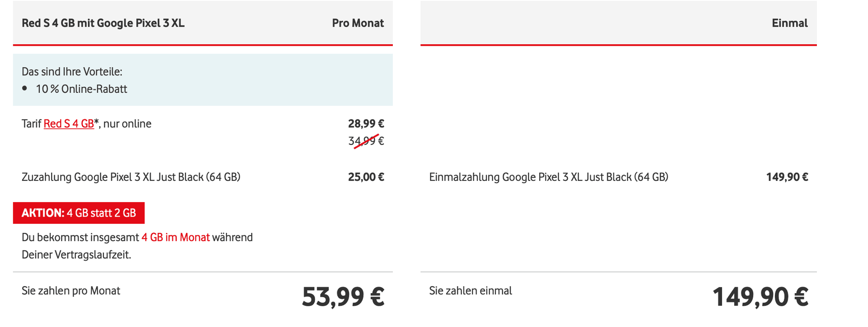Image resolution: width=868 pixels, height=327 pixels.
Task: Click the 'Einmal' column header
Action: point(789,23)
